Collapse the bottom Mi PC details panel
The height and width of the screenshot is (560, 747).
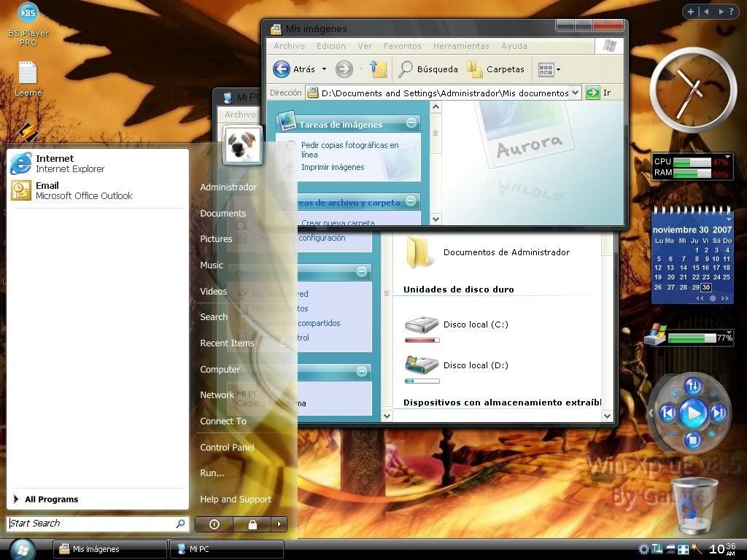[362, 371]
